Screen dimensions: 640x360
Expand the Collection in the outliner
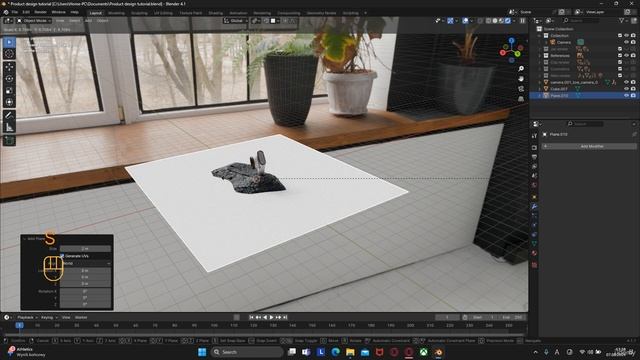[x=540, y=36]
